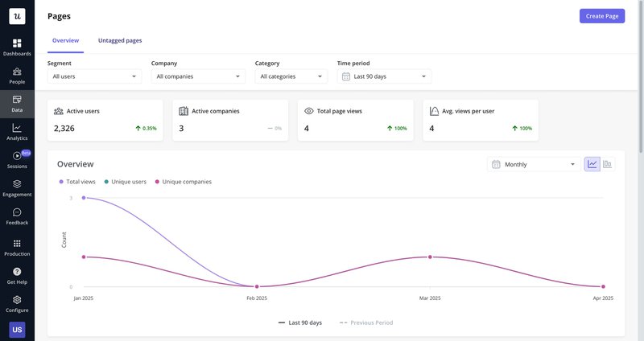Switch to bar chart view
Image resolution: width=644 pixels, height=341 pixels.
click(608, 164)
